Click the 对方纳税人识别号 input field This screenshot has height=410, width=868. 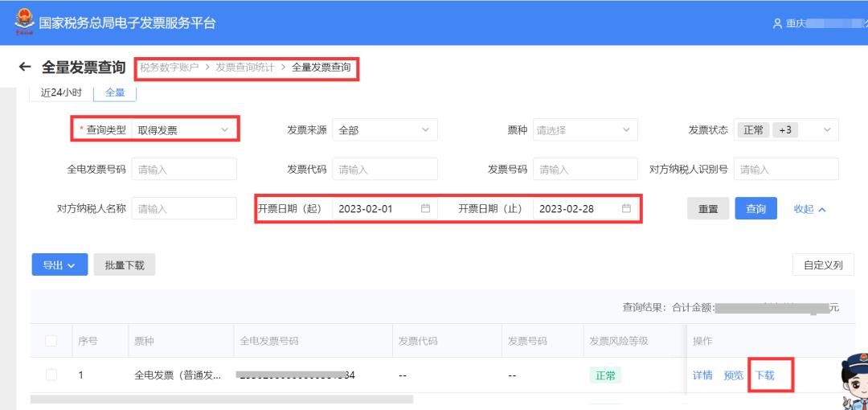point(786,169)
